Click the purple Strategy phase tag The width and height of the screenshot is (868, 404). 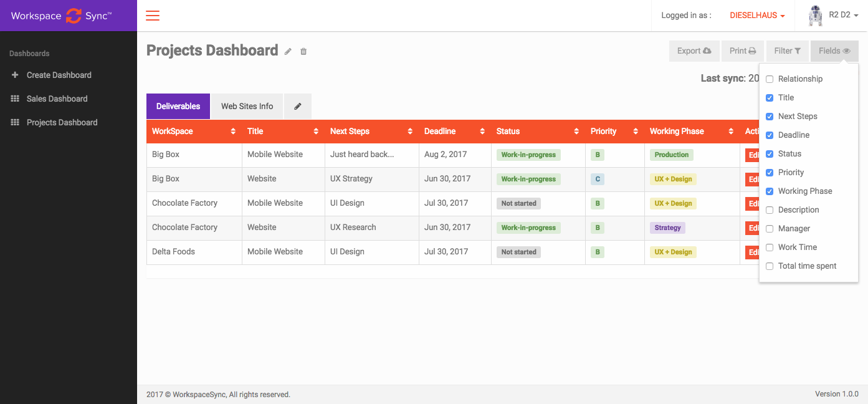pos(667,228)
